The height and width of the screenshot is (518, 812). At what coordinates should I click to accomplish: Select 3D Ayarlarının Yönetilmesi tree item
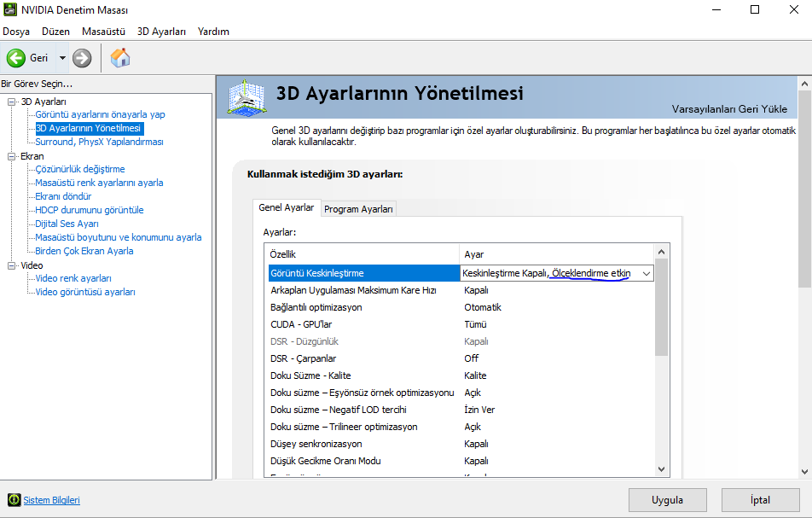tap(89, 128)
